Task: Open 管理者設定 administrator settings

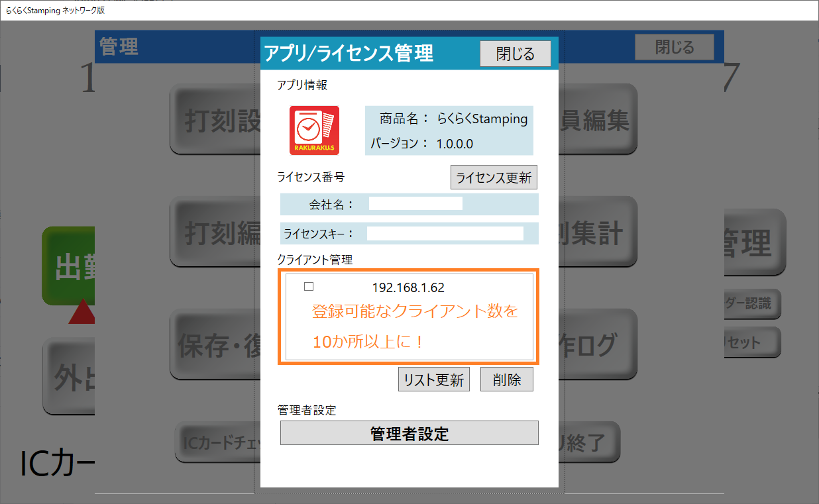Action: point(409,434)
